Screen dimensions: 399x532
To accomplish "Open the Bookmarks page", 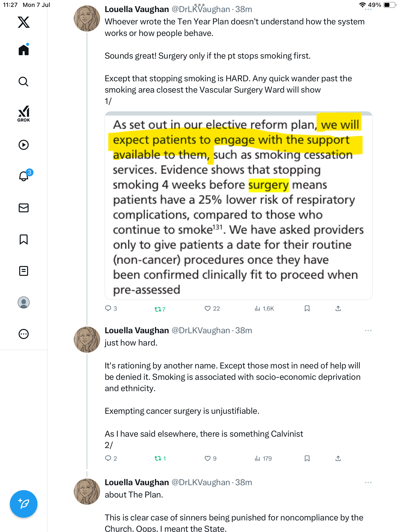I will (x=24, y=239).
